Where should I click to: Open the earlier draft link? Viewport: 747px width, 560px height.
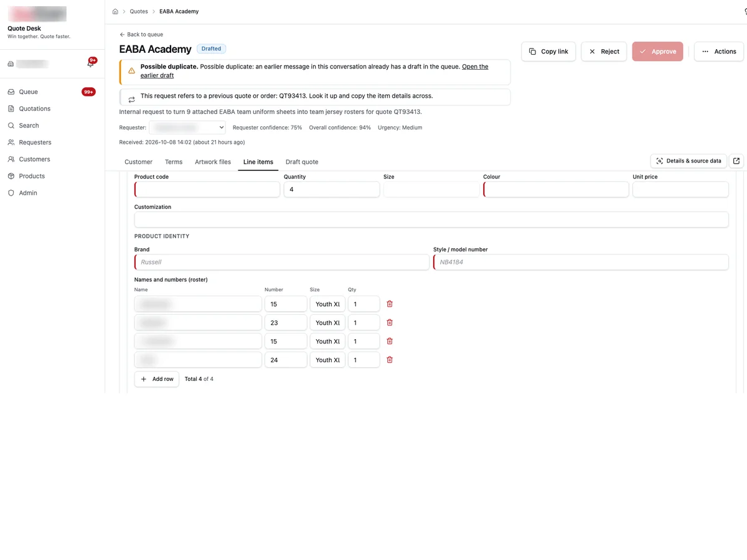(314, 71)
